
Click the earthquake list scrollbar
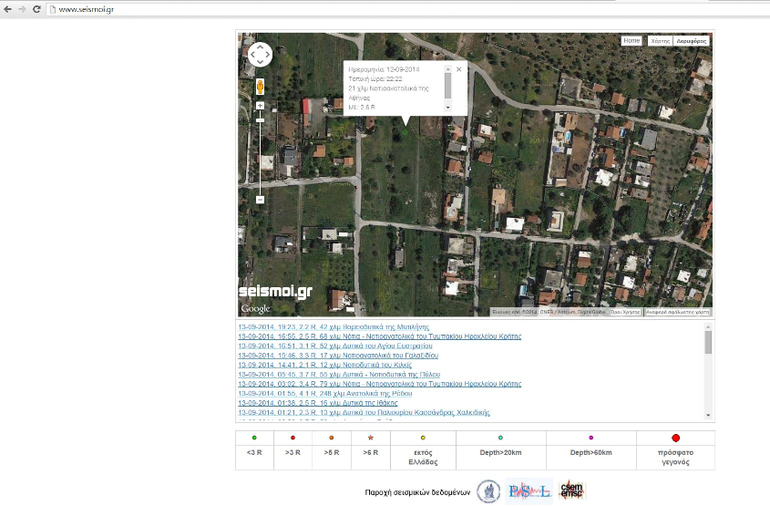708,345
